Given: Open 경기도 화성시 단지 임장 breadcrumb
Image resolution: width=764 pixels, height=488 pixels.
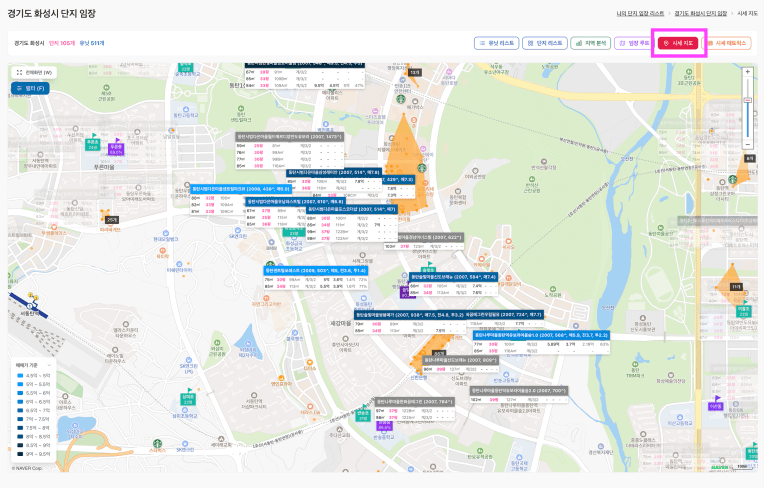Looking at the screenshot, I should click(x=701, y=13).
